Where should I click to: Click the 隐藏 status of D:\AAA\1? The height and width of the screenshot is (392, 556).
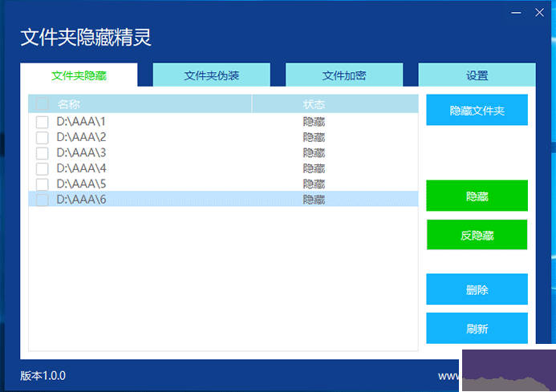coord(314,122)
